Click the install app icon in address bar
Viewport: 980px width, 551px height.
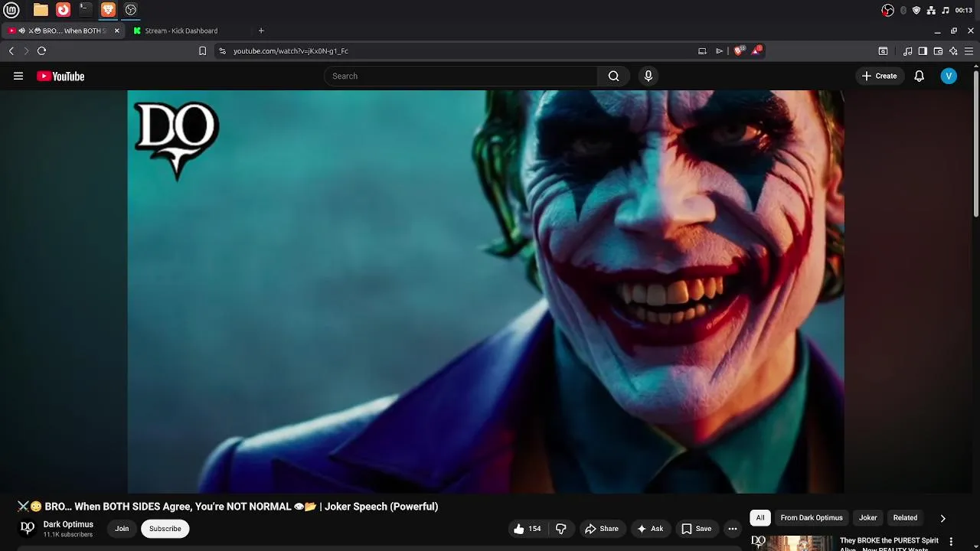point(702,51)
